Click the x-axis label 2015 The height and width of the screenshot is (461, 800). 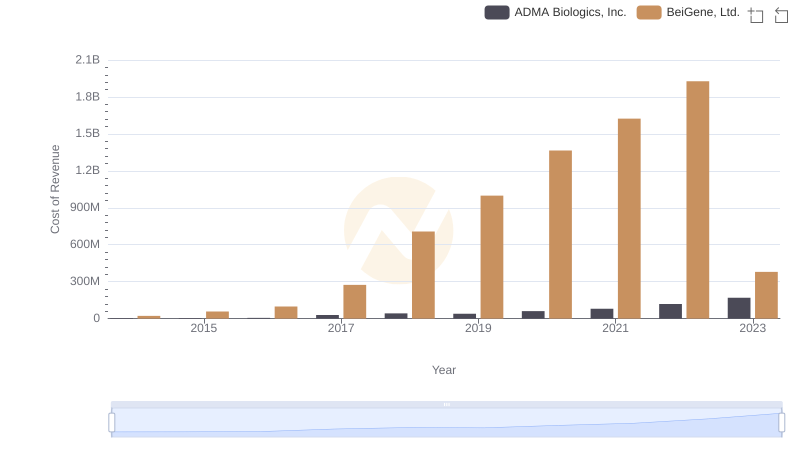(204, 328)
